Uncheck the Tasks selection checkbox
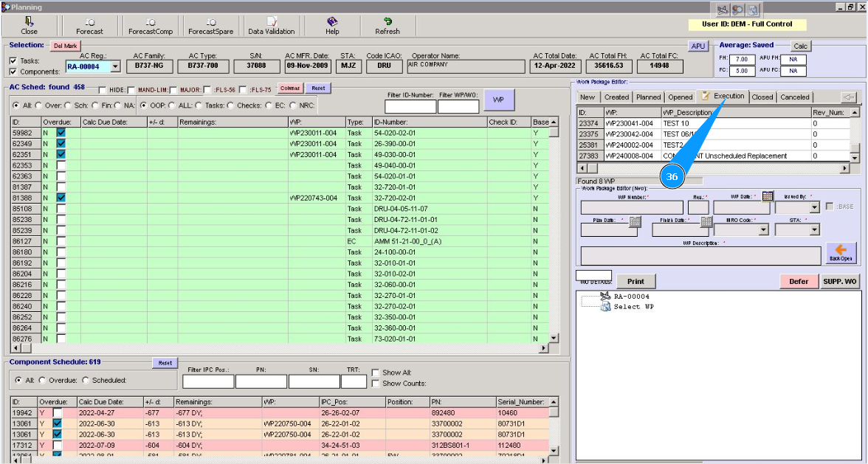Viewport: 868px width, 464px height. click(x=13, y=61)
